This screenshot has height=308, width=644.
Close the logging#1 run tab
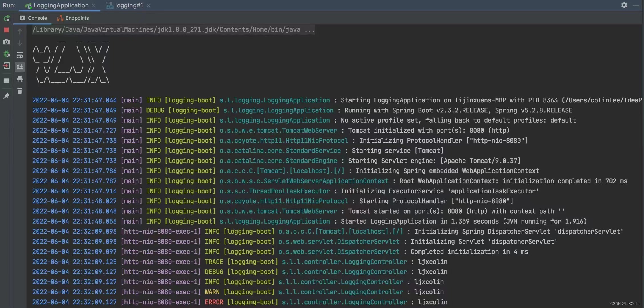coord(148,5)
